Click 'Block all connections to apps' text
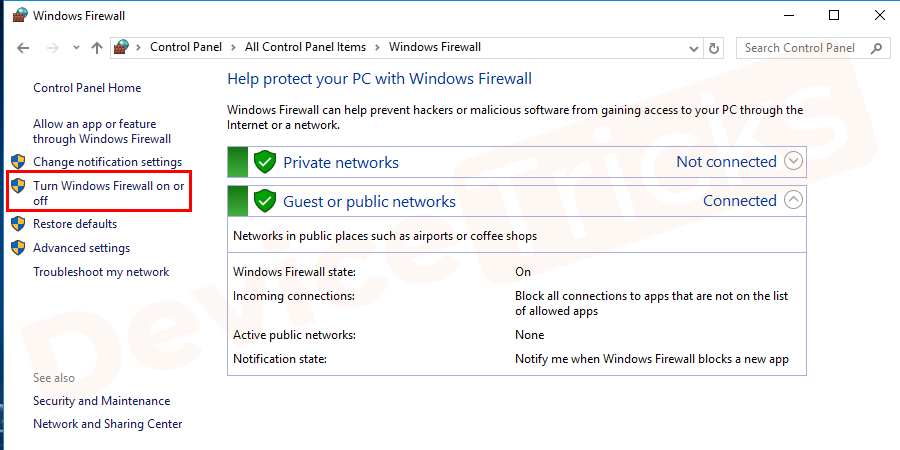 [x=651, y=304]
